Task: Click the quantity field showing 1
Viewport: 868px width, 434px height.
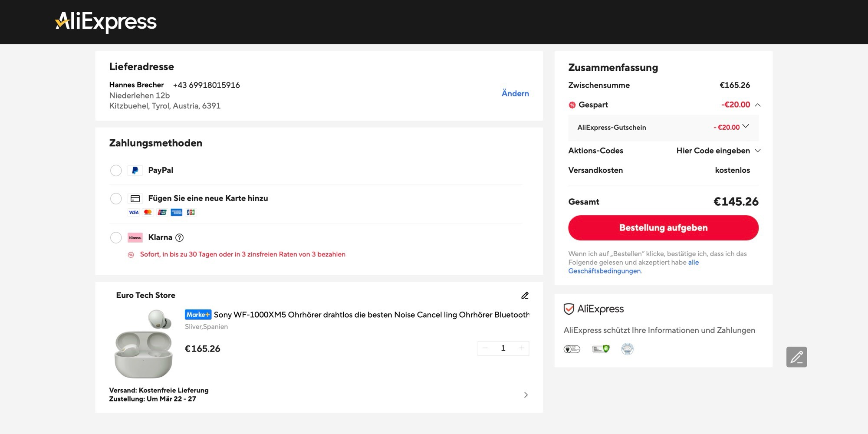Action: [x=503, y=348]
